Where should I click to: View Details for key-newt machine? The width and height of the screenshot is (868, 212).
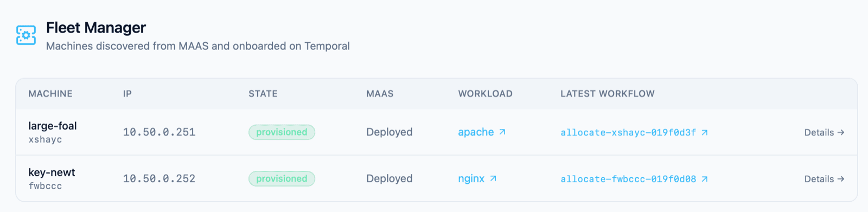(x=824, y=179)
